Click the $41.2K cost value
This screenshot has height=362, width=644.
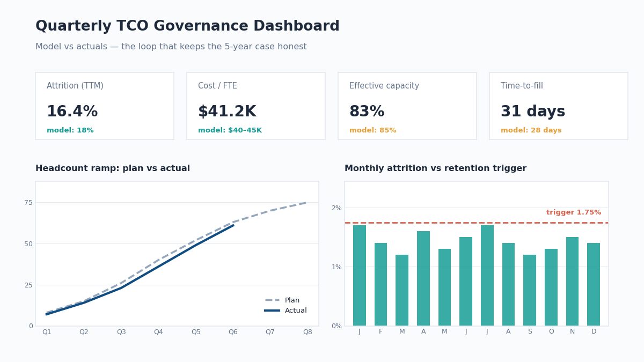[227, 112]
